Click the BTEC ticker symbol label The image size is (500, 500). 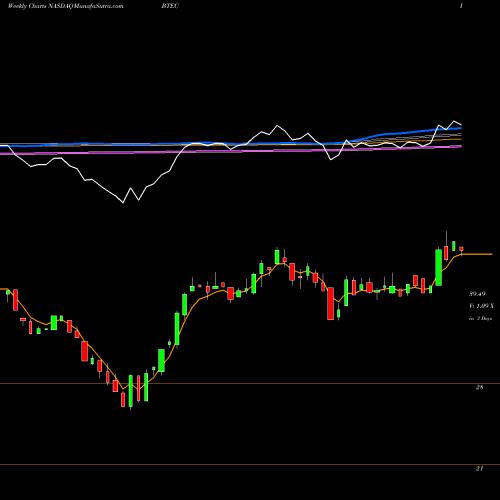pos(170,6)
